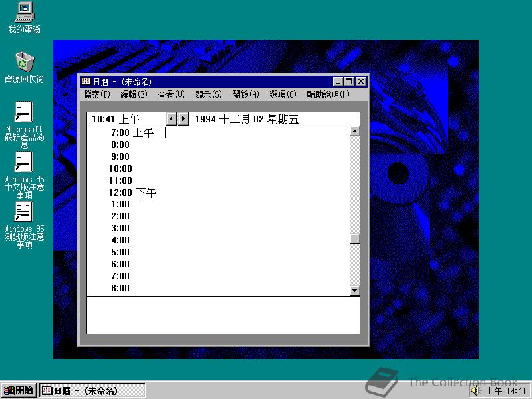The image size is (532, 399).
Task: Click the scrollbar down arrow in the calendar
Action: (354, 291)
